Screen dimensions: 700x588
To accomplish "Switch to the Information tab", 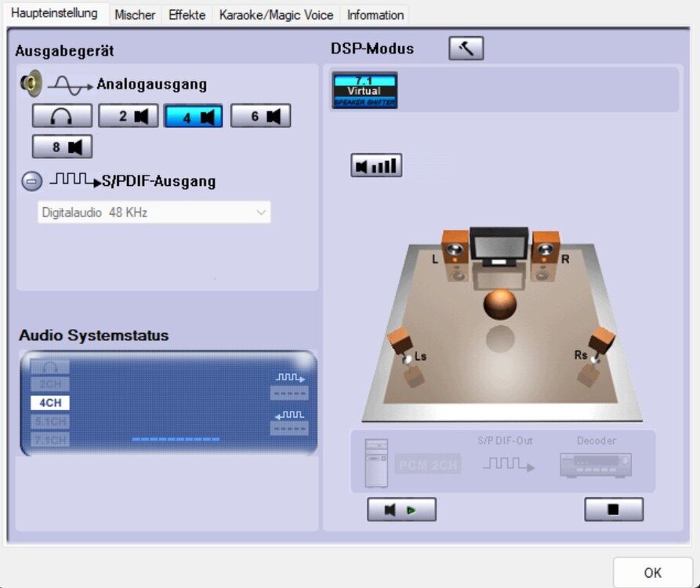I will pyautogui.click(x=375, y=15).
